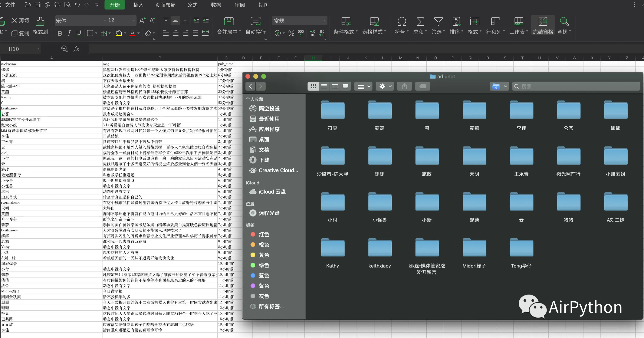Click the Auto Wrap text icon
Image resolution: width=644 pixels, height=338 pixels.
click(255, 22)
